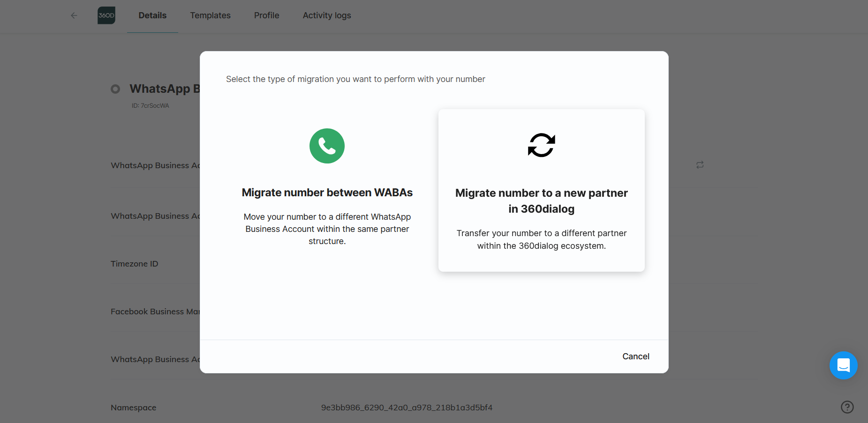Click the green phone icon
This screenshot has width=868, height=423.
(327, 146)
